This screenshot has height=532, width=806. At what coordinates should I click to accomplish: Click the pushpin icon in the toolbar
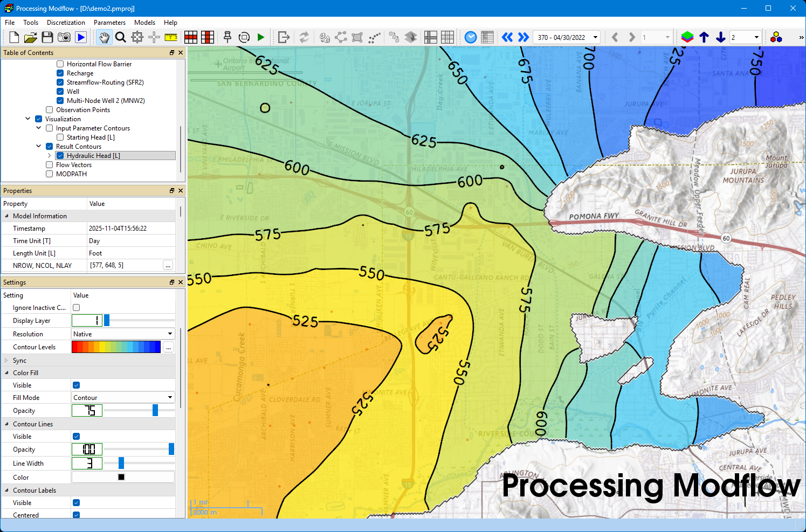[x=228, y=37]
